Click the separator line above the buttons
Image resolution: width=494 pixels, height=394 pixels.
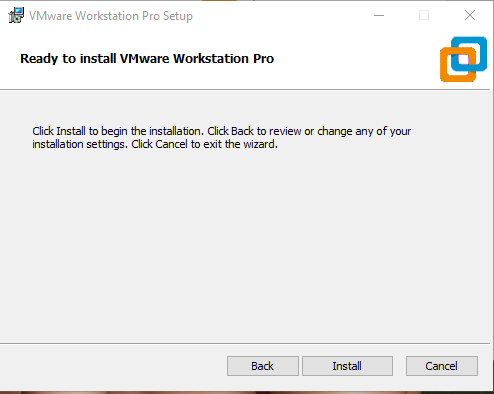tap(247, 343)
